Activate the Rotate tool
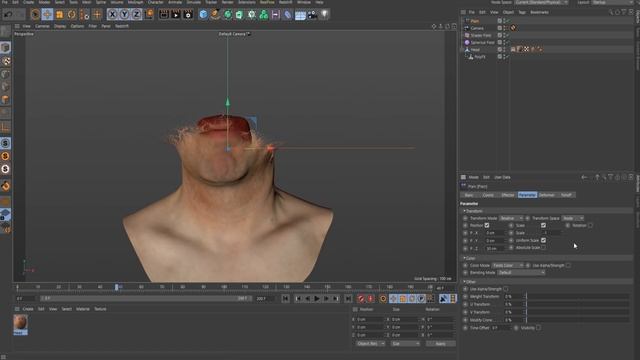The width and height of the screenshot is (640, 360). tap(72, 15)
